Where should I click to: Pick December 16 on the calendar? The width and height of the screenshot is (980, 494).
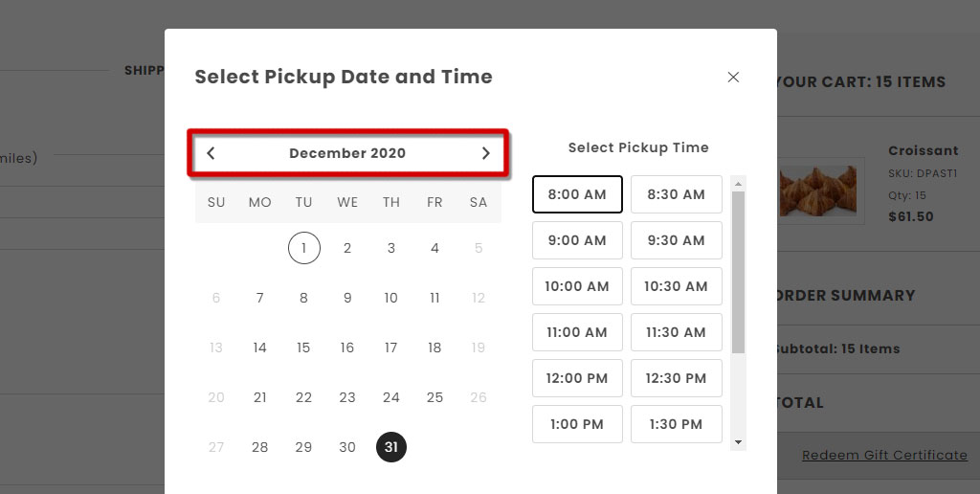(x=347, y=348)
